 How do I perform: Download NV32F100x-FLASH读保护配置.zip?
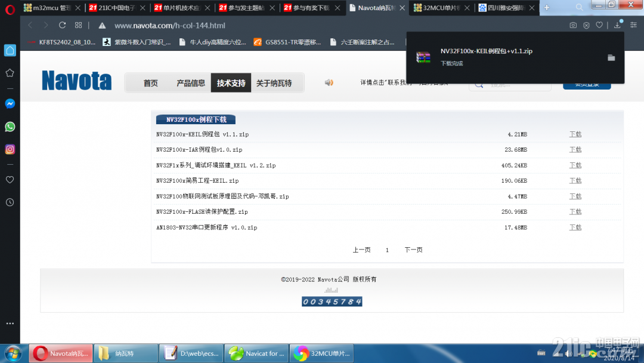575,212
